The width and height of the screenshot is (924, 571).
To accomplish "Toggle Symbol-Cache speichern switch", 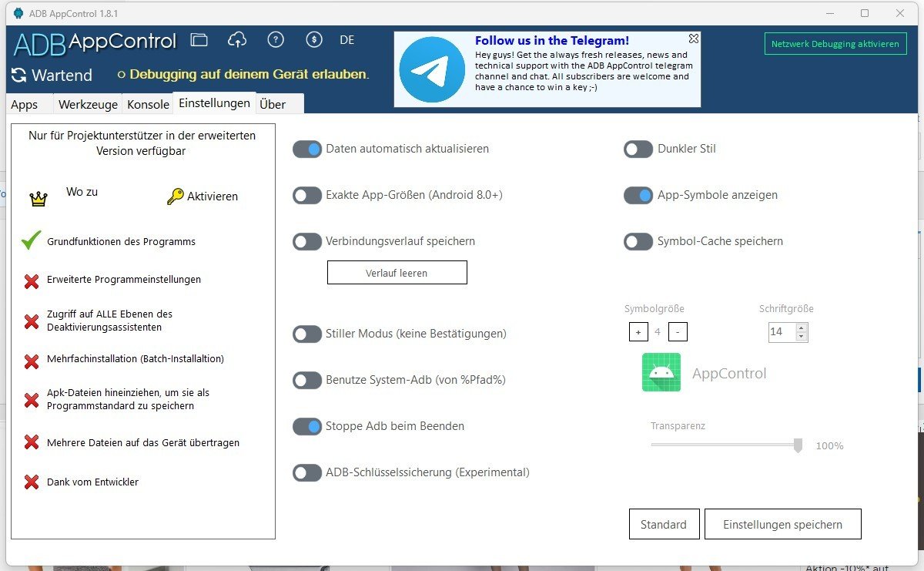I will point(638,242).
